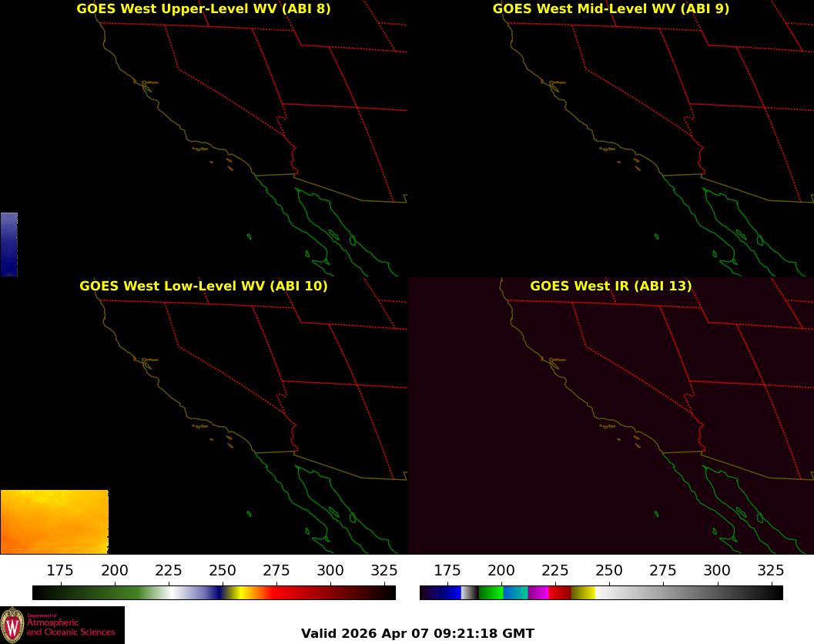Click the 225 label under the right colorbar
Screen dimensions: 814x644
point(554,570)
